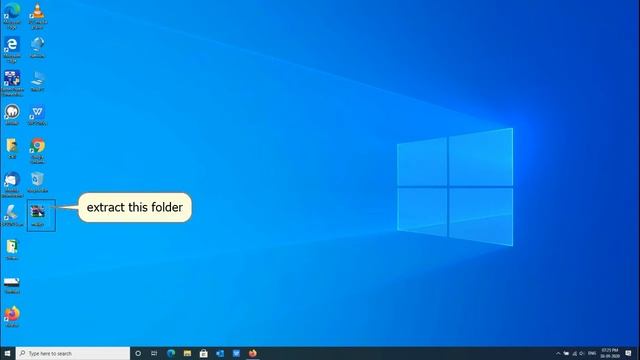Open Task View from the taskbar
The image size is (640, 360).
click(x=154, y=353)
